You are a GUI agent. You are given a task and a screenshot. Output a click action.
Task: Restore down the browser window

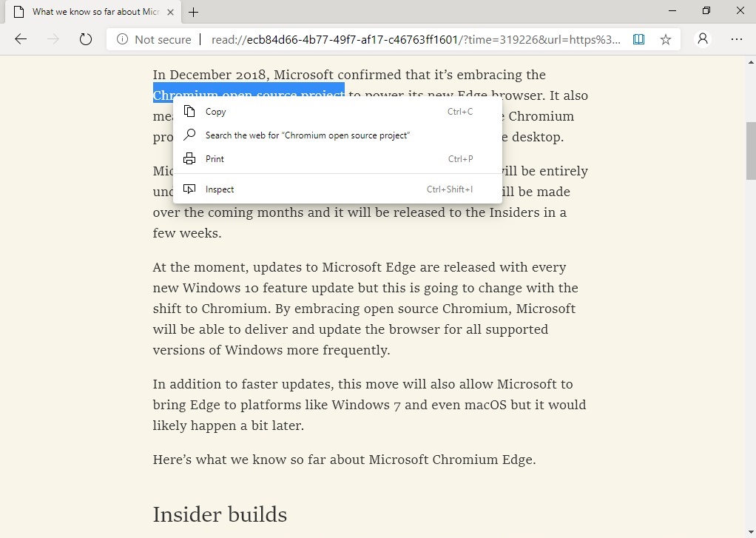coord(706,10)
